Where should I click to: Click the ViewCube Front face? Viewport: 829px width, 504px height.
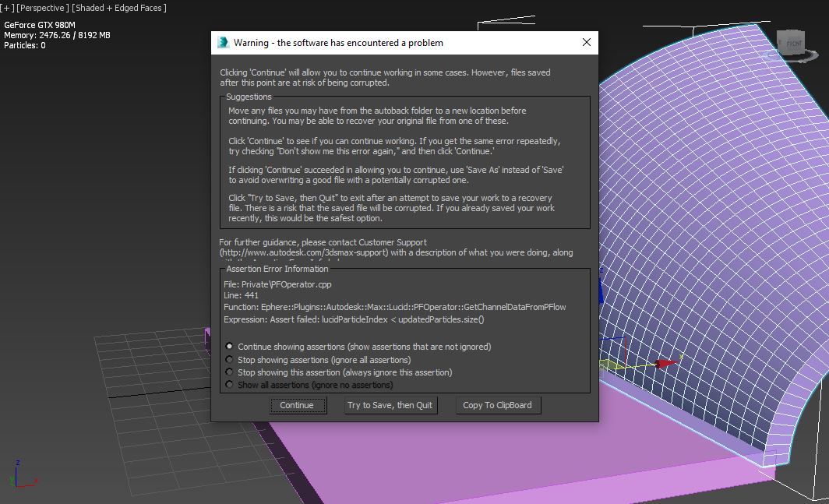pos(793,44)
